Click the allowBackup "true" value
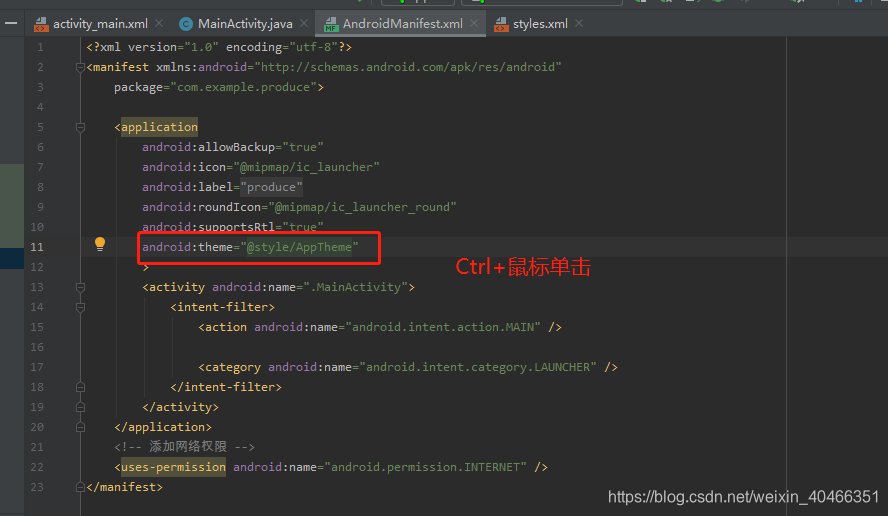 click(x=303, y=147)
